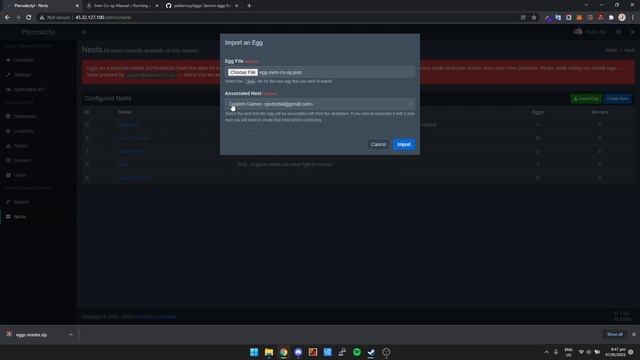Open the Windows Start menu
Viewport: 640px width, 360px height.
pos(254,352)
